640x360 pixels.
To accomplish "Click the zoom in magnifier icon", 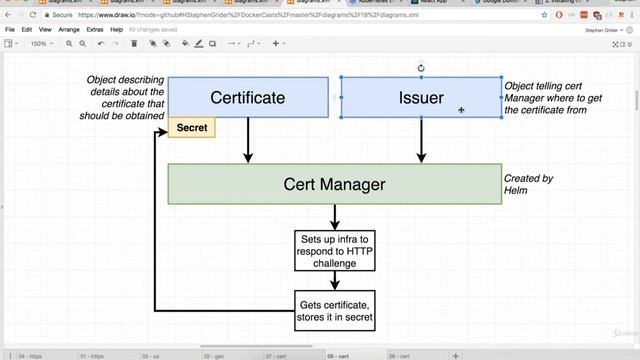I will (x=69, y=44).
